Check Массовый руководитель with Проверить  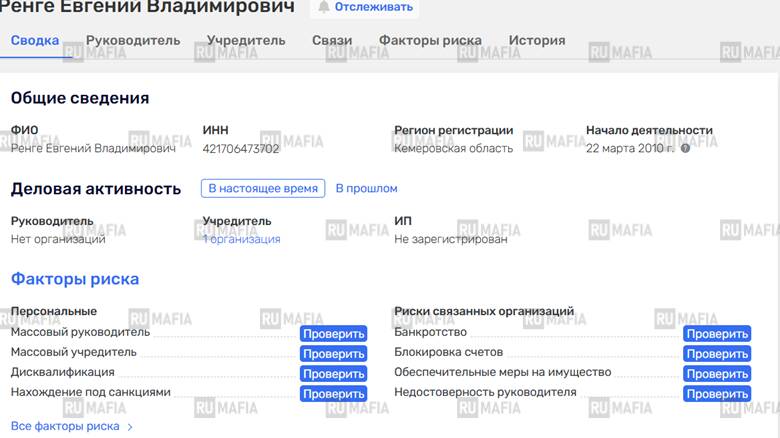(x=333, y=334)
